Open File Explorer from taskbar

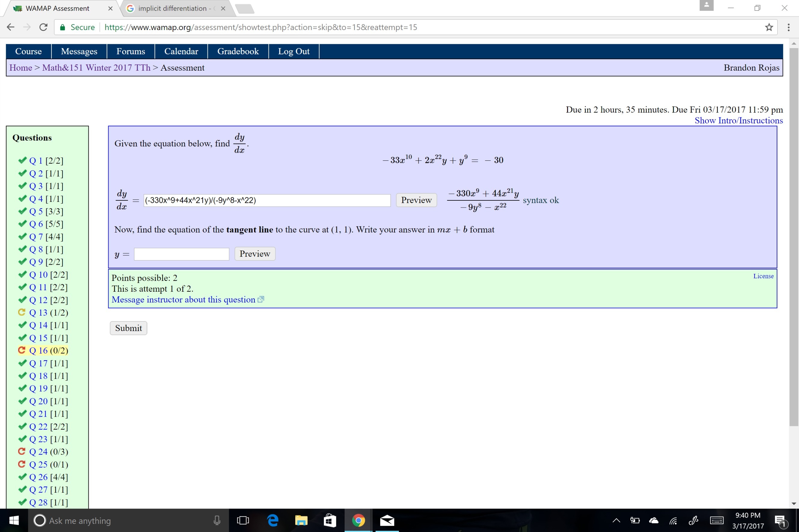[301, 521]
